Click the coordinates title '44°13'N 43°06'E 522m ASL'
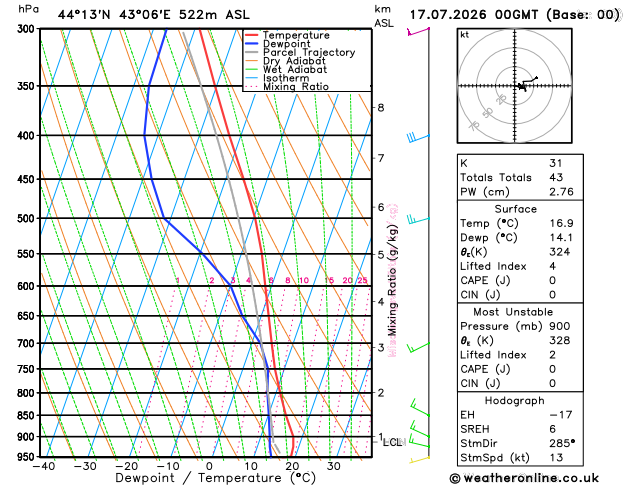The height and width of the screenshot is (486, 629). pyautogui.click(x=153, y=15)
